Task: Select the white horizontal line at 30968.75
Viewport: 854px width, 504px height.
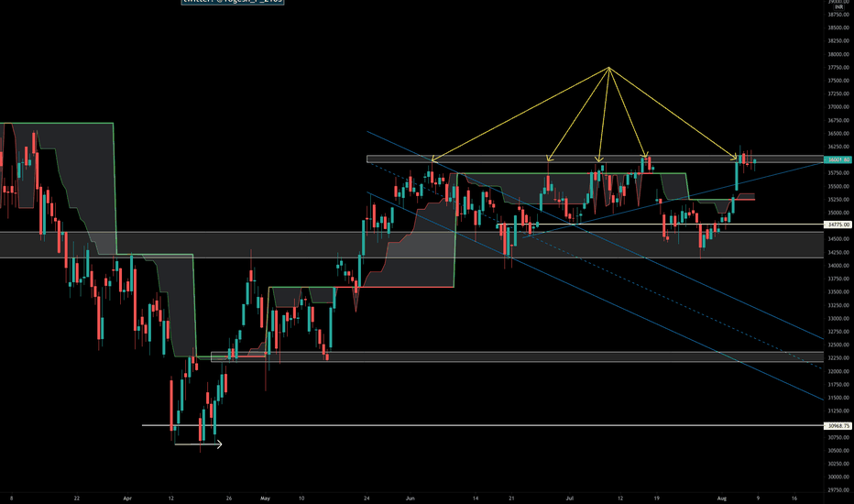Action: pos(483,425)
